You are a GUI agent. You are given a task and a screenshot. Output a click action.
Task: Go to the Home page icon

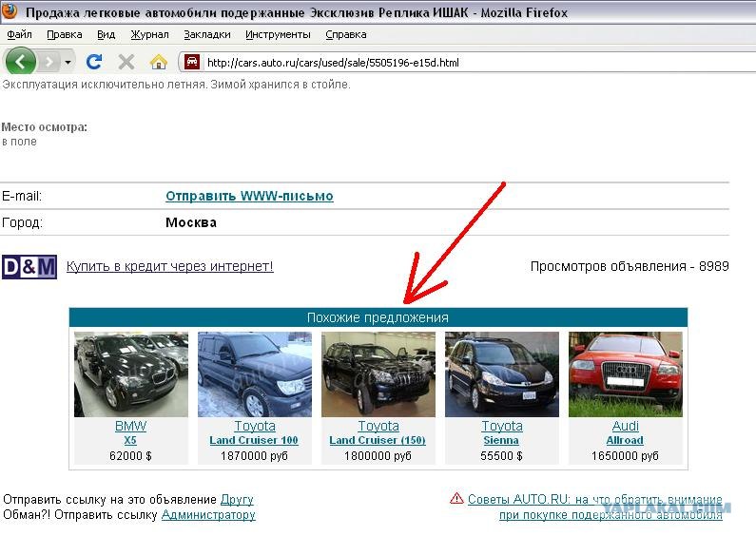point(158,62)
